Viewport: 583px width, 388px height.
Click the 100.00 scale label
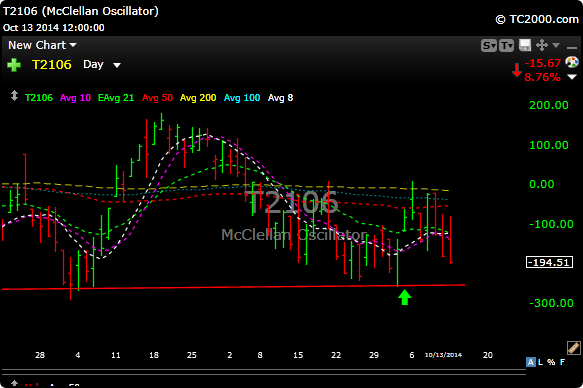pyautogui.click(x=549, y=145)
